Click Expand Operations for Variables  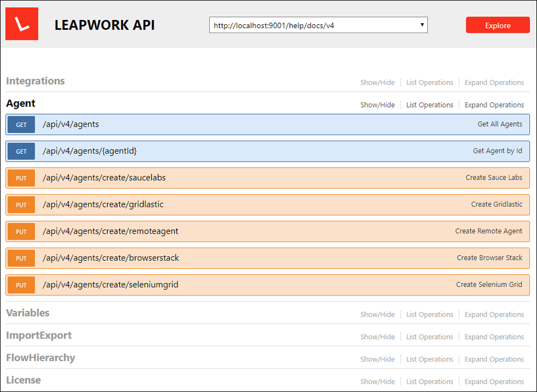pyautogui.click(x=494, y=314)
